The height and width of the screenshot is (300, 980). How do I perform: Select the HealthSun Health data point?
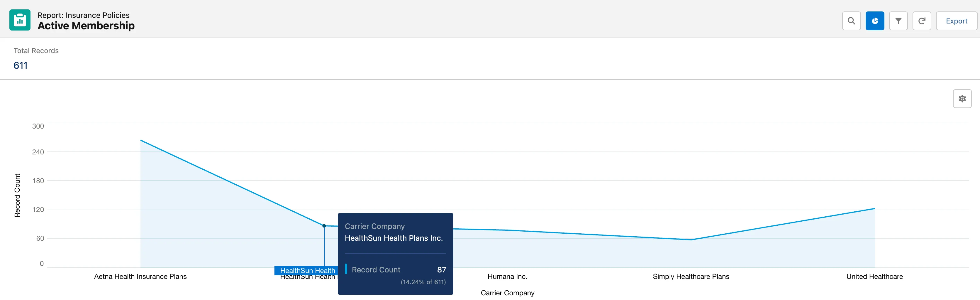[324, 226]
